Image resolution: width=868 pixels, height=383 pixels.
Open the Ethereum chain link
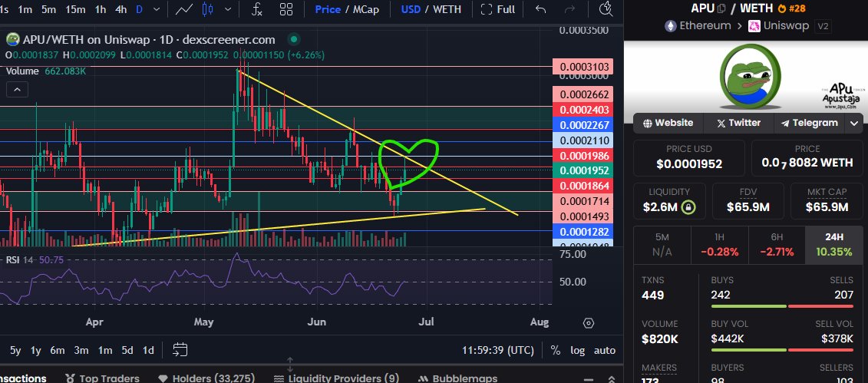(698, 25)
